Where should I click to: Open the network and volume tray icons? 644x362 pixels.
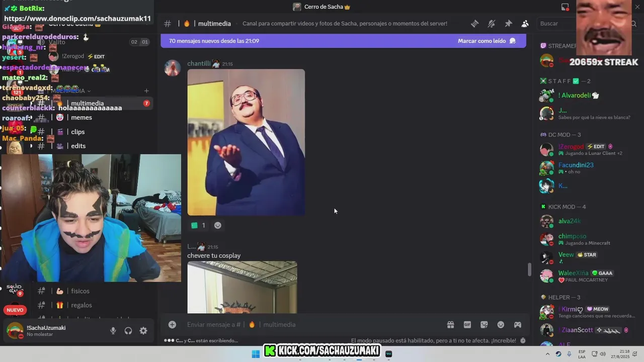599,354
